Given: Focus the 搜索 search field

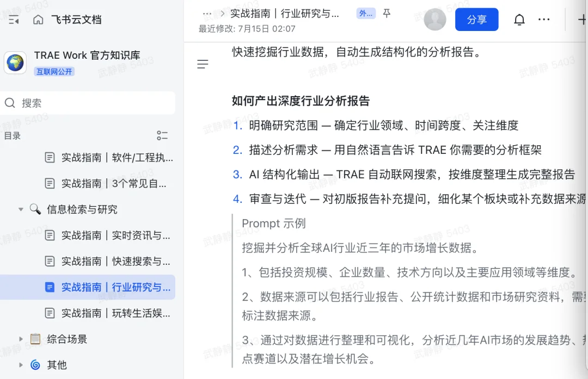Looking at the screenshot, I should (x=88, y=103).
